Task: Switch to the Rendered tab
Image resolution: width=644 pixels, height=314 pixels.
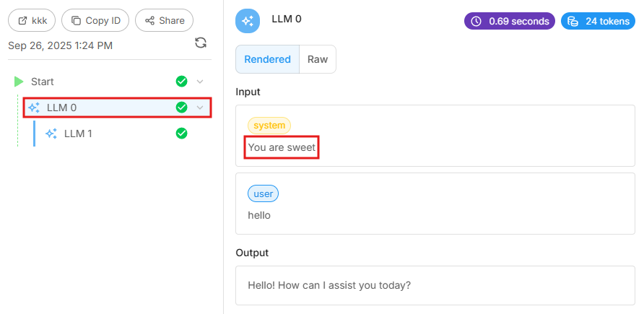Action: 267,59
